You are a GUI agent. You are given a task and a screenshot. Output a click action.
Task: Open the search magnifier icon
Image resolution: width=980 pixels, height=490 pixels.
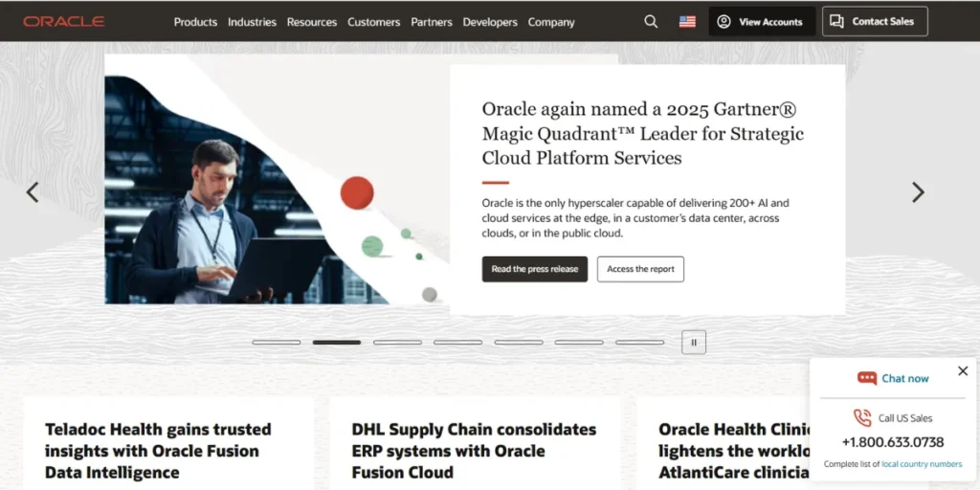[x=651, y=21]
